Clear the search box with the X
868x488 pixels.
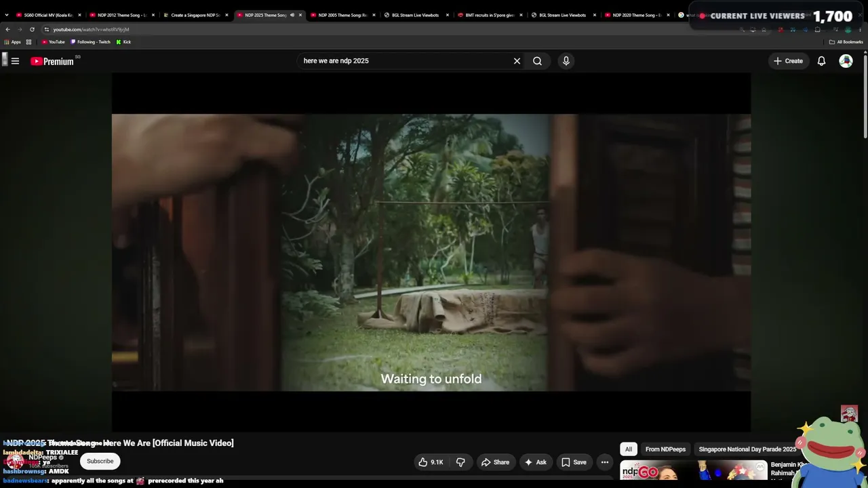click(517, 61)
